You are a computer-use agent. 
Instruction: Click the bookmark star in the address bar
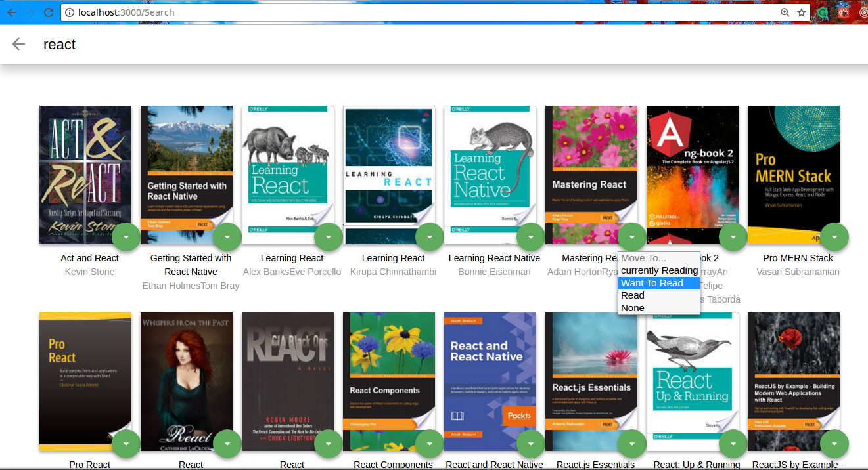point(802,12)
